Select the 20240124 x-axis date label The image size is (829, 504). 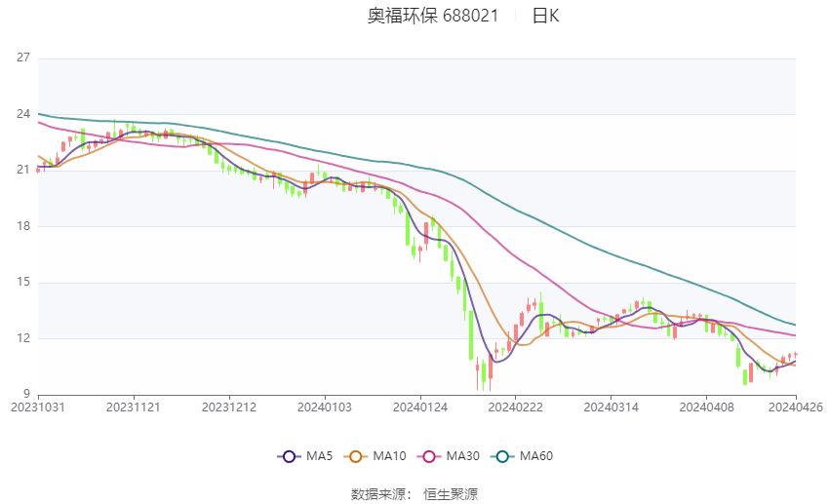[x=420, y=407]
